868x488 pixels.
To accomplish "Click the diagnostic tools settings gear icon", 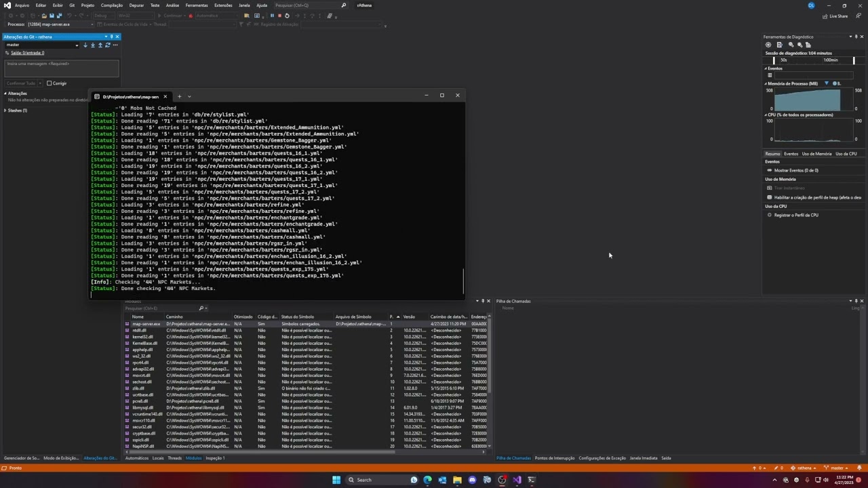I will [768, 45].
